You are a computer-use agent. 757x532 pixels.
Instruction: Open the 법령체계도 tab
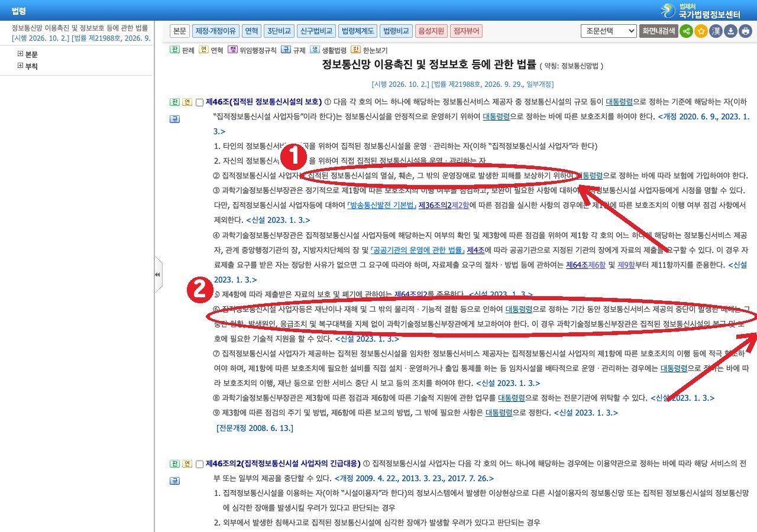coord(358,31)
